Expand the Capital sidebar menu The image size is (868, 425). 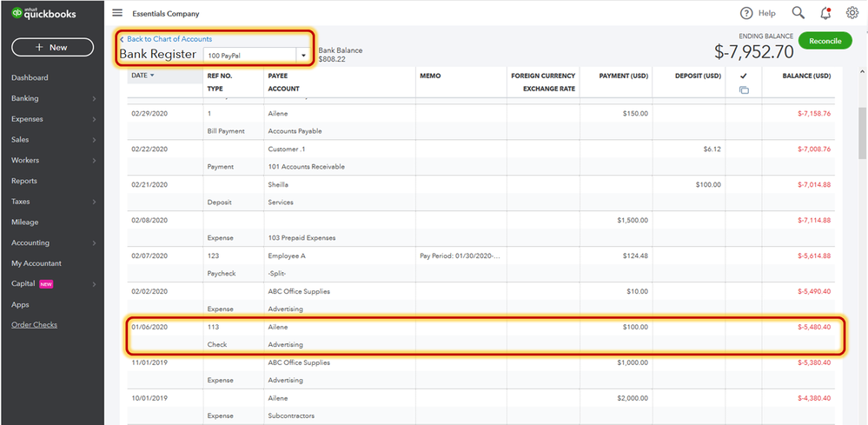click(x=53, y=284)
